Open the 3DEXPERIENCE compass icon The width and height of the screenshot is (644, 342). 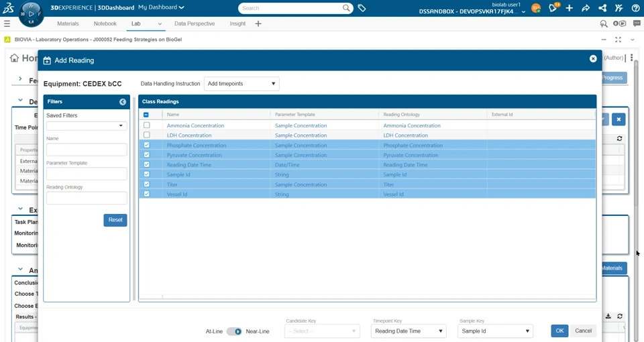point(32,14)
